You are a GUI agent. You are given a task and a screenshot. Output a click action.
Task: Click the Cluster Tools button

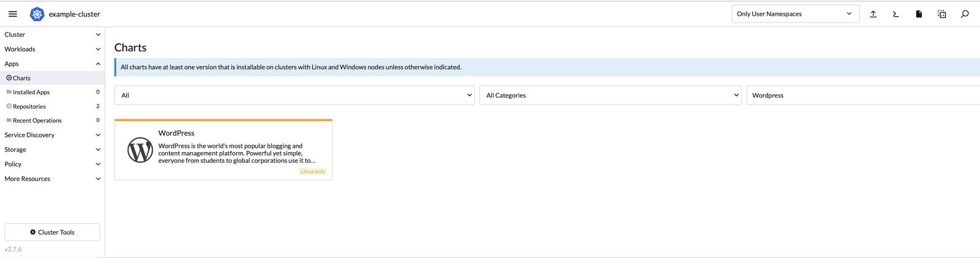[52, 232]
